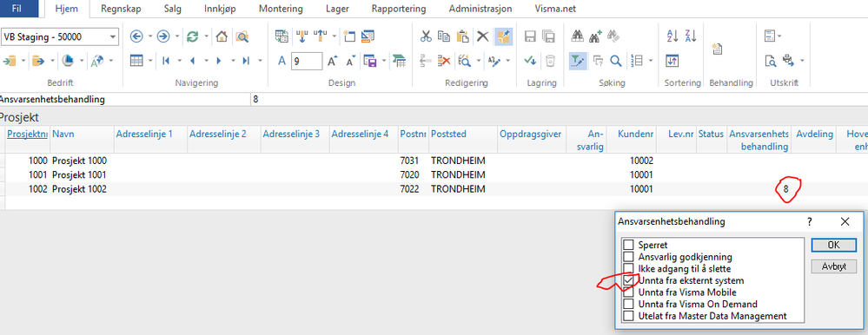The height and width of the screenshot is (335, 868).
Task: Open print preview icon in Utskrift
Action: [770, 61]
